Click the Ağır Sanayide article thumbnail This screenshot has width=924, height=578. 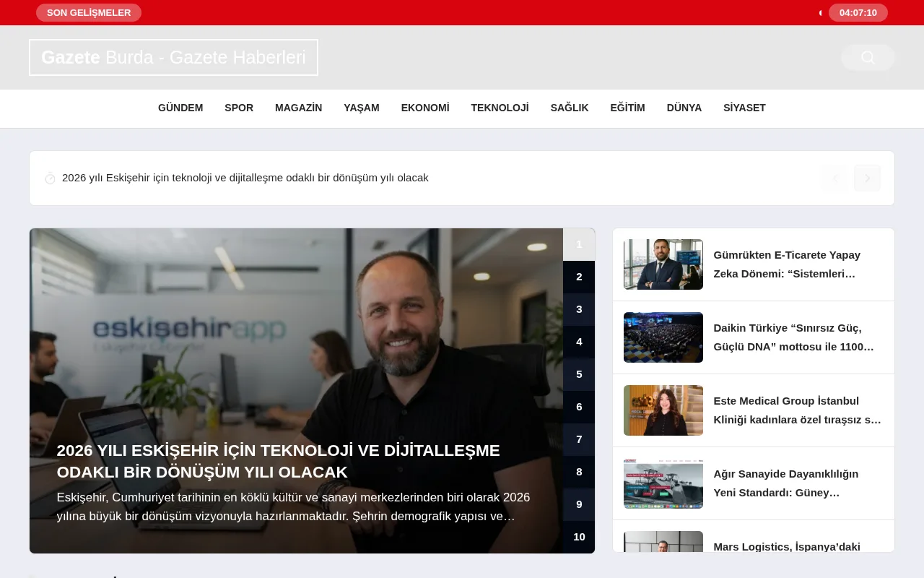pos(663,483)
